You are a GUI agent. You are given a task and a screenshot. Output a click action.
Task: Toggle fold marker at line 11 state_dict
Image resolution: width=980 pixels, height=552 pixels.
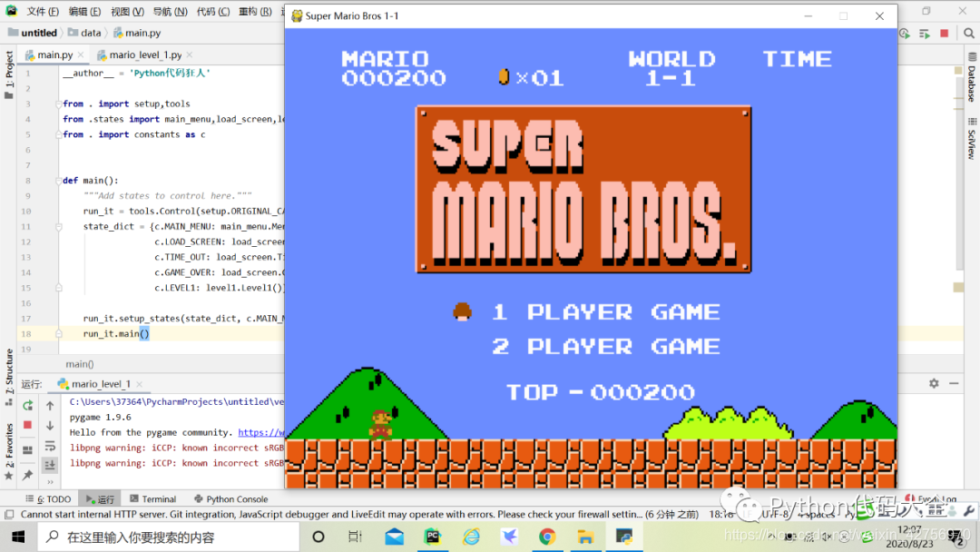(x=59, y=227)
